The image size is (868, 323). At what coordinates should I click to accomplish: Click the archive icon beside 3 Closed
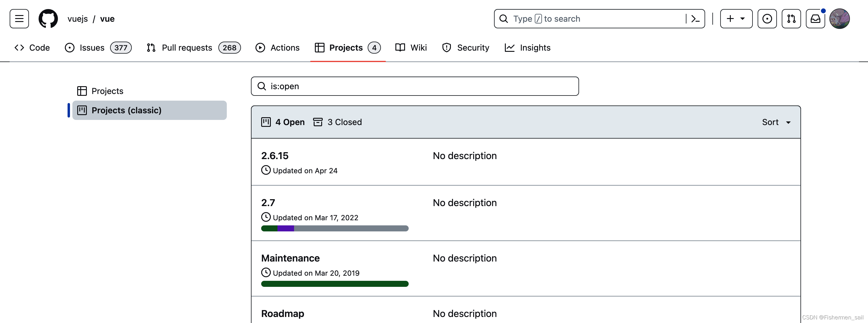tap(318, 122)
